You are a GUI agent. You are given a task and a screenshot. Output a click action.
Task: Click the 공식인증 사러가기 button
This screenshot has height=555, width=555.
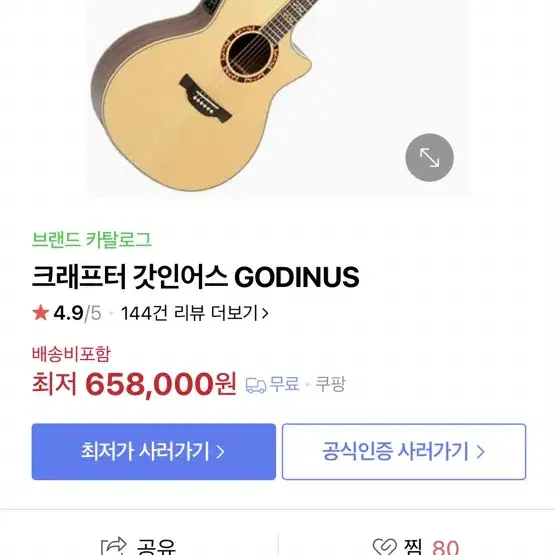404,452
